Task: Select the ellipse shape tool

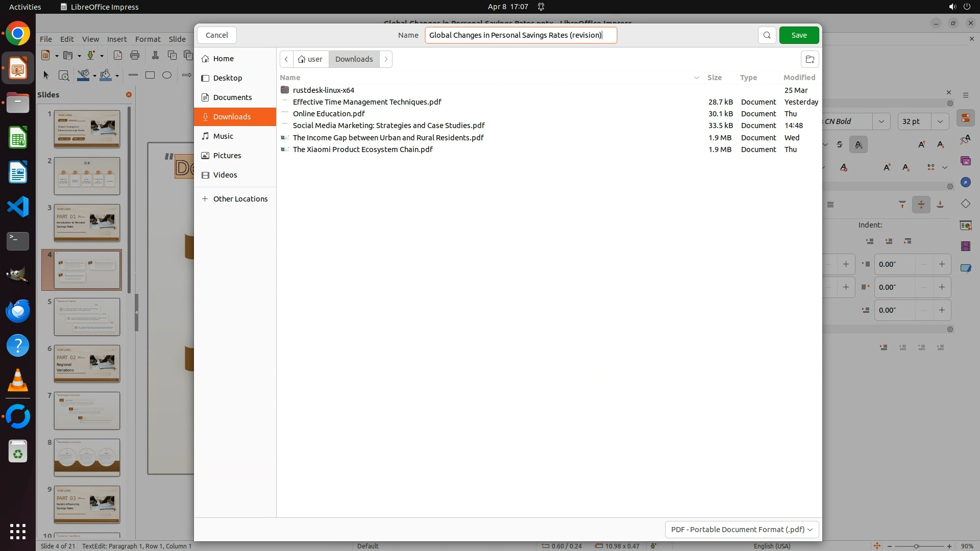Action: pyautogui.click(x=167, y=75)
